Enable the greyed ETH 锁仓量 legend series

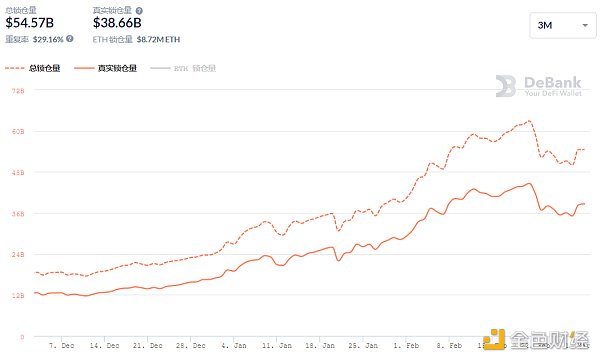point(183,68)
